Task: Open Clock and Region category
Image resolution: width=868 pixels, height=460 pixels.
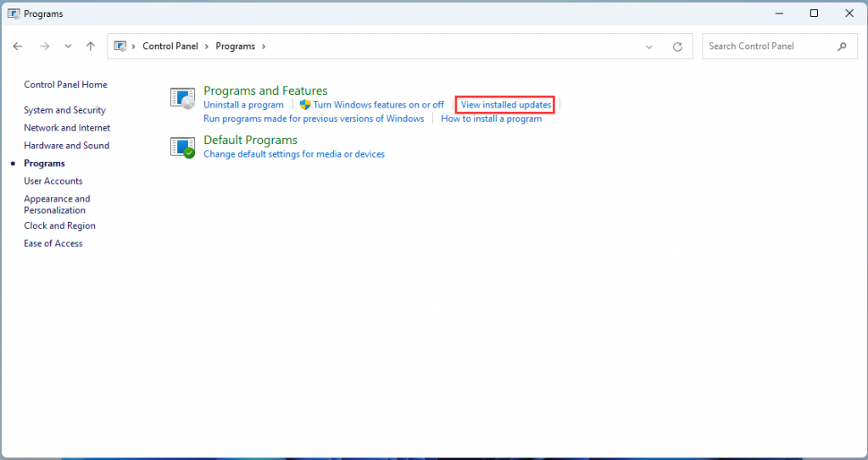Action: 60,226
